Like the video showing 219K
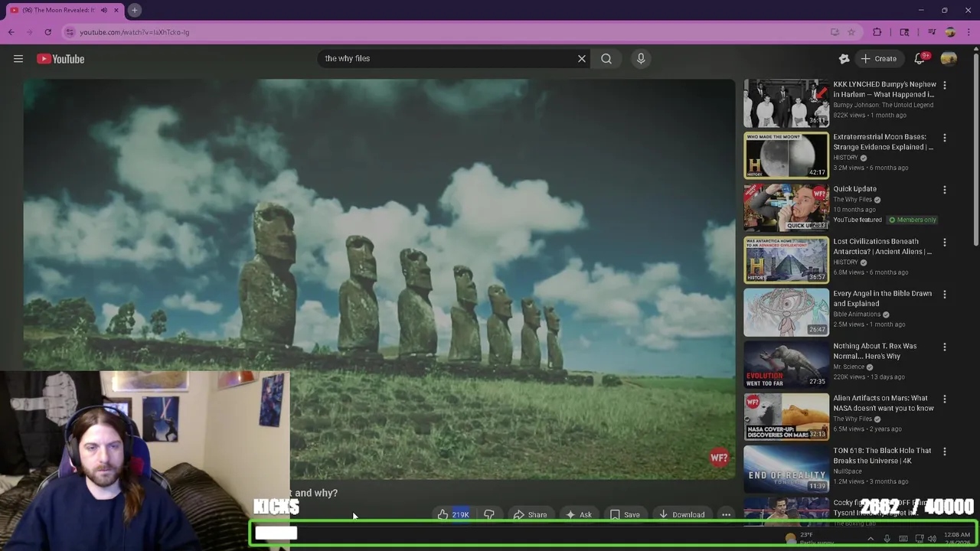The height and width of the screenshot is (551, 980). pyautogui.click(x=453, y=515)
